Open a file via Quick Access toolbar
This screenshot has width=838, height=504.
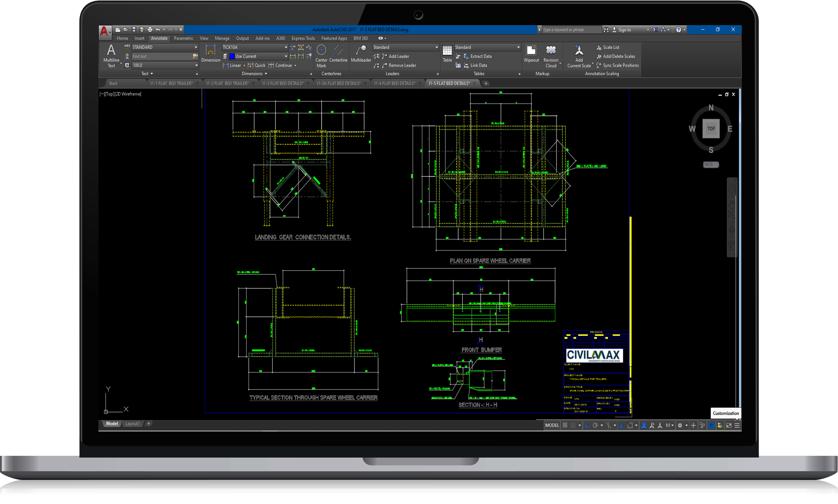[x=126, y=30]
